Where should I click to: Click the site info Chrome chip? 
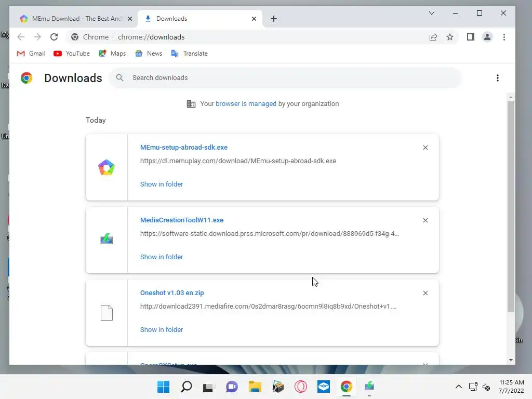89,37
